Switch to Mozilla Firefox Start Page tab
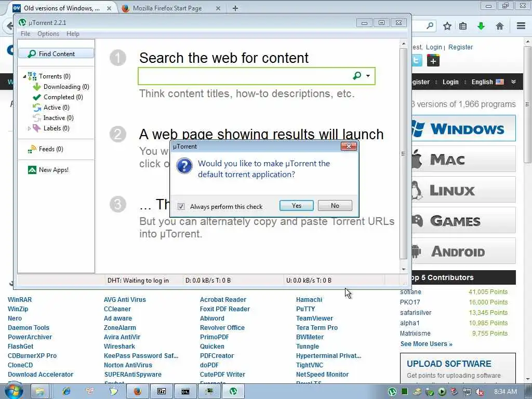 167,8
